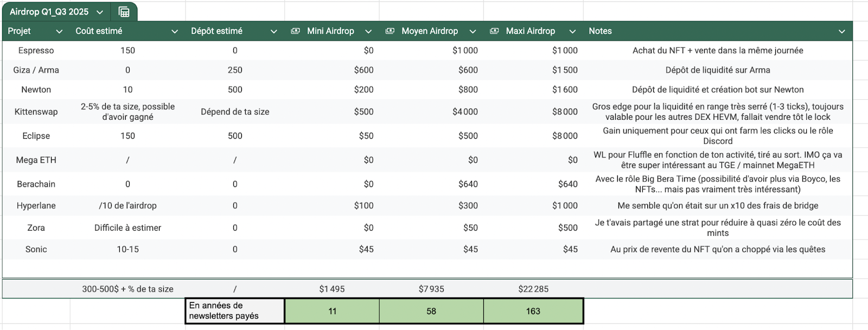Select Giza / Arma Maxi Airdrop $1 500 cell
This screenshot has height=330, width=868.
[x=533, y=70]
